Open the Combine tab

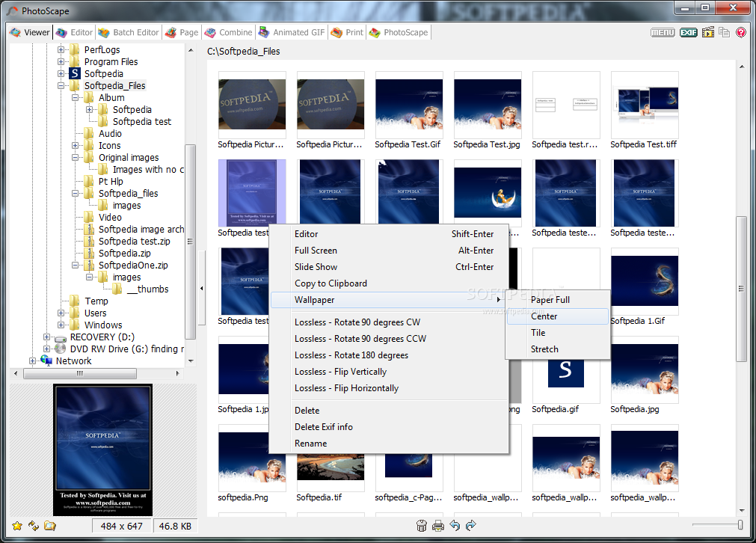click(x=228, y=32)
